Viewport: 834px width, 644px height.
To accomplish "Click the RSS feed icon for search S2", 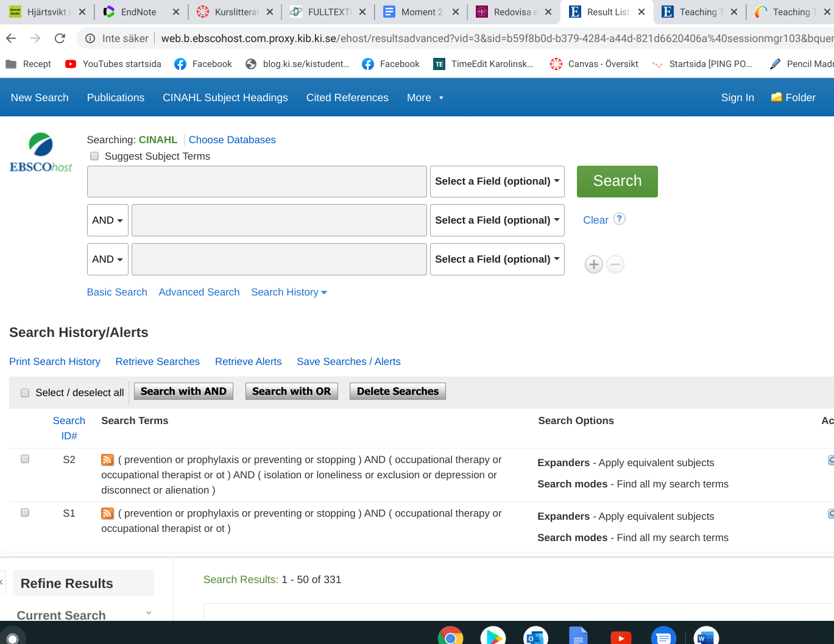I will 107,460.
